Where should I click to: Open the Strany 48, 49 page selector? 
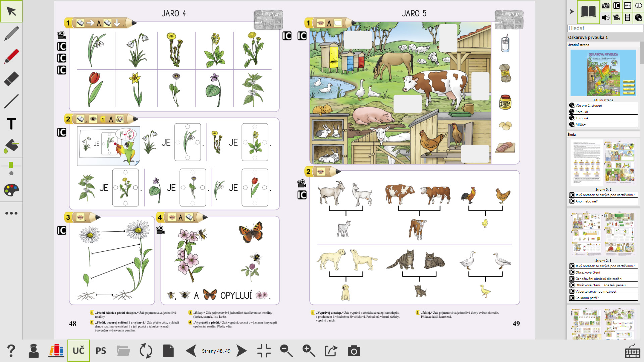(216, 351)
